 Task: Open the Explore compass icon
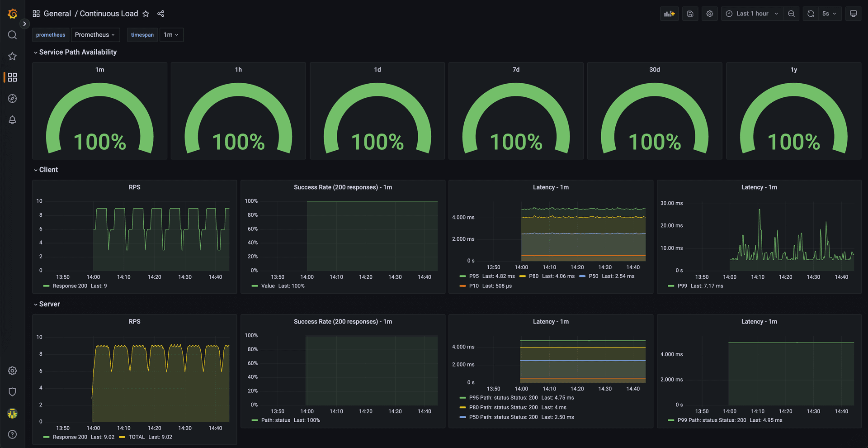pyautogui.click(x=12, y=99)
